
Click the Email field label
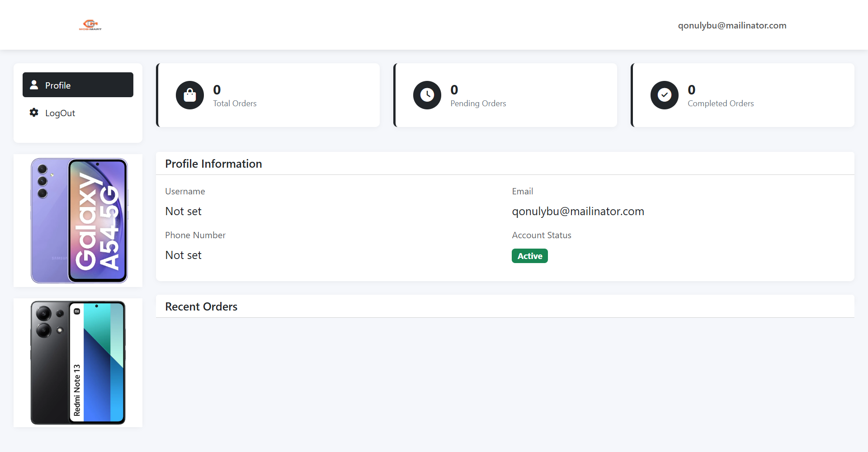(522, 191)
